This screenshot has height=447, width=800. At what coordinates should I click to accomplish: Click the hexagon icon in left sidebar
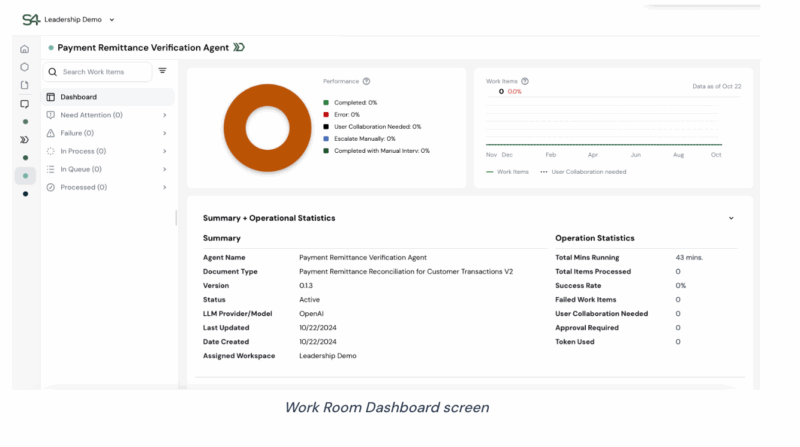point(25,67)
